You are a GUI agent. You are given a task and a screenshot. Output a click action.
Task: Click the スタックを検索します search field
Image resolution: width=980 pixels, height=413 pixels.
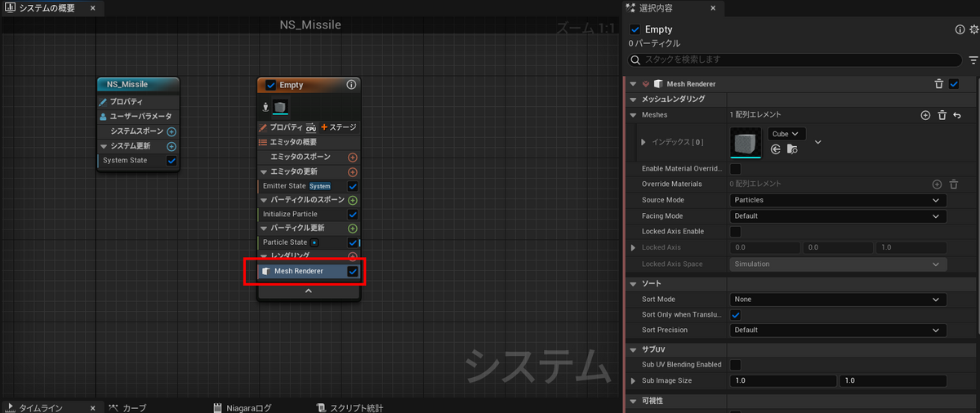[x=795, y=60]
